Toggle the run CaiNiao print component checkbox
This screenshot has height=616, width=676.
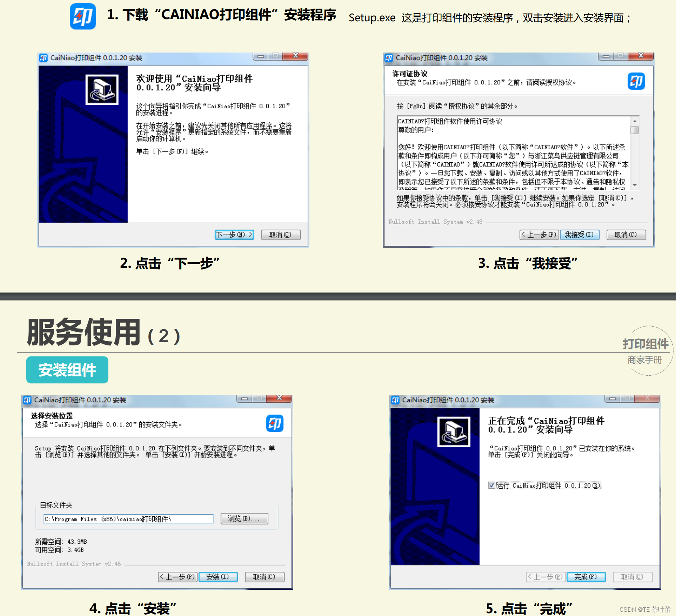(491, 485)
